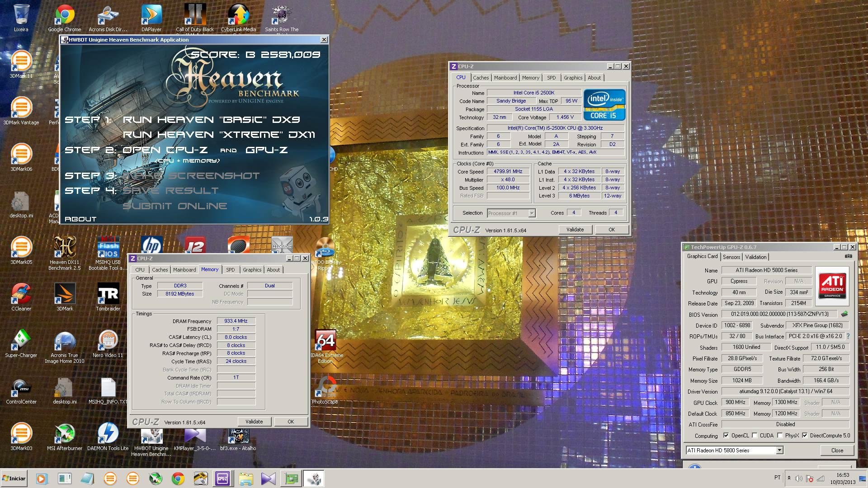Launch MSI Afterburner from desktop
This screenshot has width=868, height=488.
64,437
